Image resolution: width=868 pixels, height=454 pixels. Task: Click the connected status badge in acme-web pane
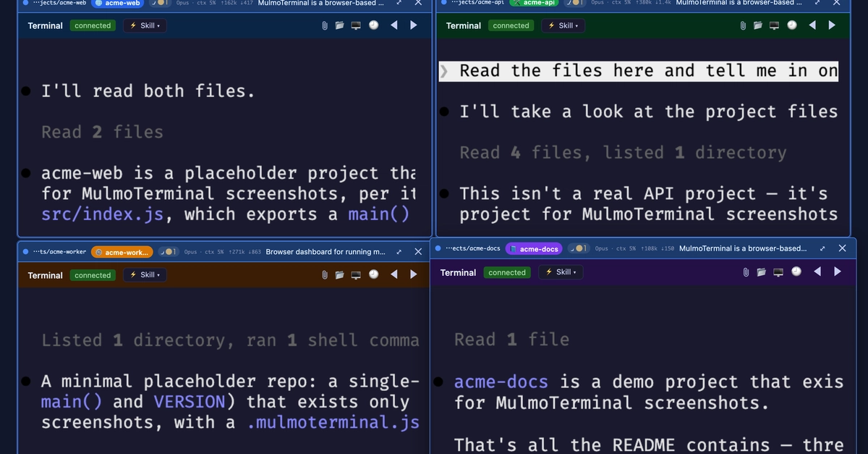point(93,25)
